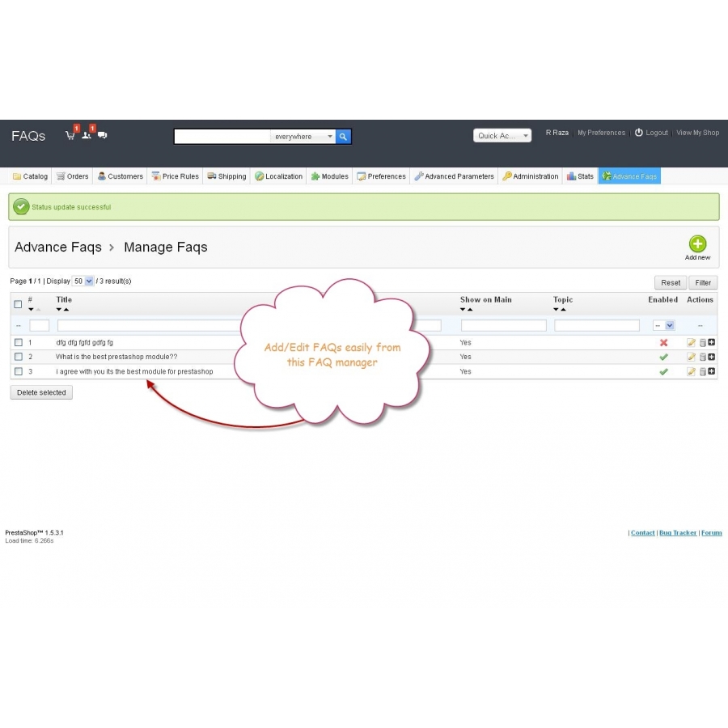
Task: Tick the checkbox next to FAQ row 2
Action: pyautogui.click(x=19, y=357)
